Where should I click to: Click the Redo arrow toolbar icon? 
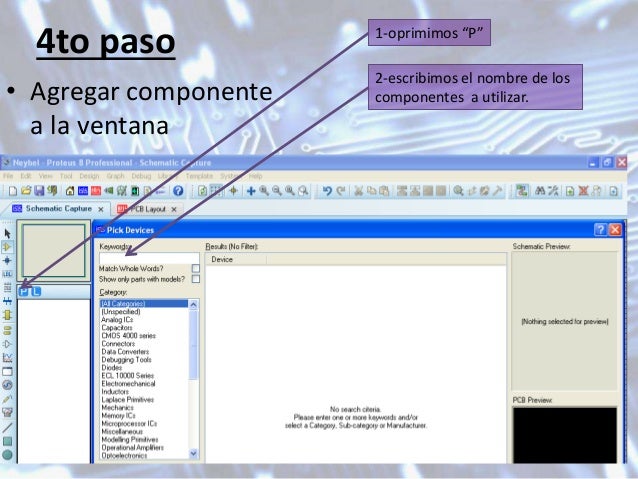[341, 191]
